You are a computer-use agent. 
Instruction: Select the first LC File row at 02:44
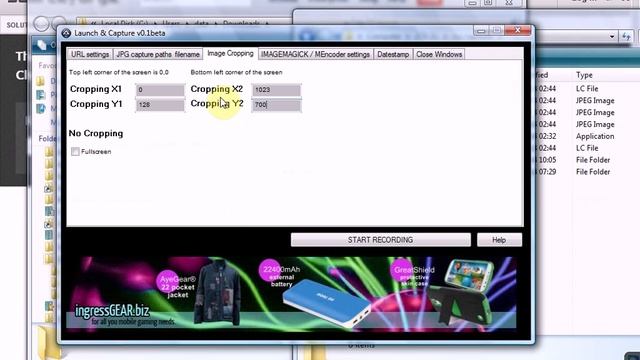[586, 89]
